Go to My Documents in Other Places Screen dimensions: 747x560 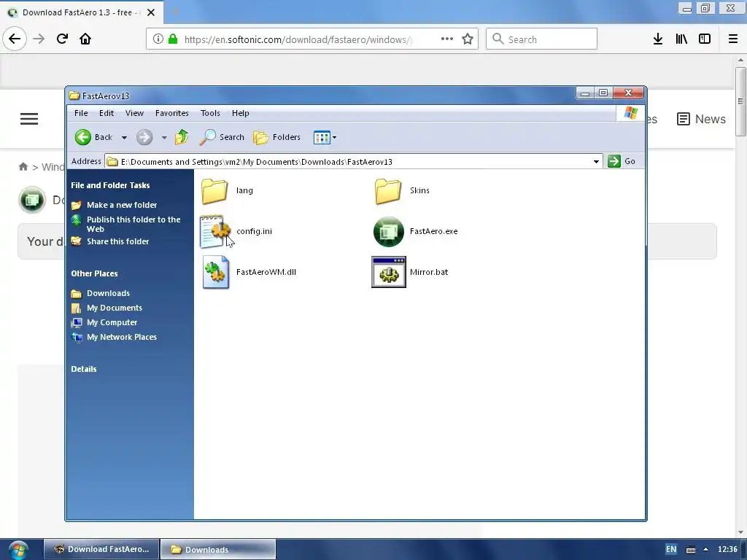pyautogui.click(x=115, y=308)
